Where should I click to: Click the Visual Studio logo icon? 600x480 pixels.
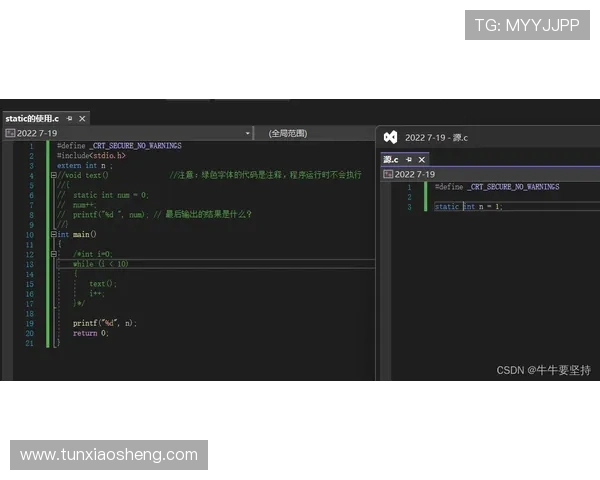click(x=390, y=137)
